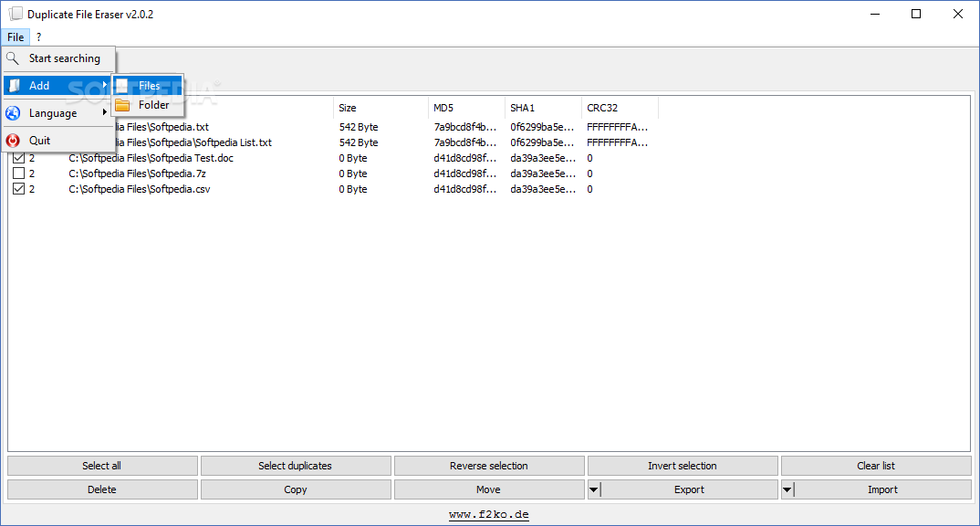Click the Select duplicates button
980x526 pixels.
295,466
